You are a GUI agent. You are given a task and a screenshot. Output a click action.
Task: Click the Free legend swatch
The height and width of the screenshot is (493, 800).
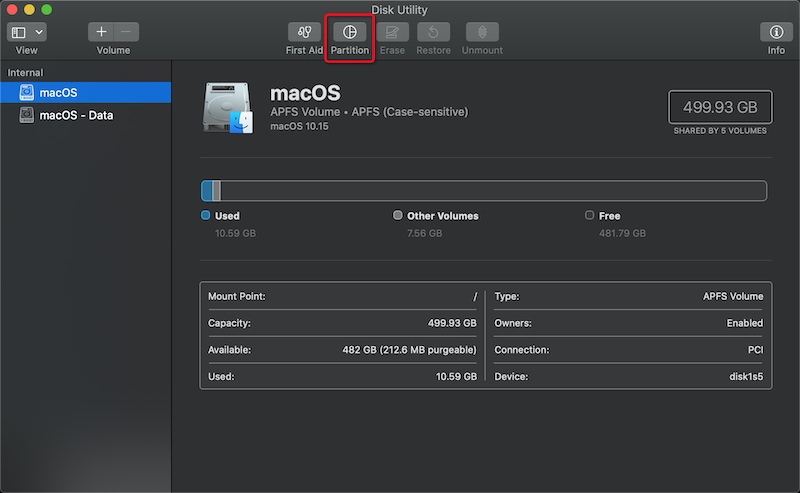(589, 215)
